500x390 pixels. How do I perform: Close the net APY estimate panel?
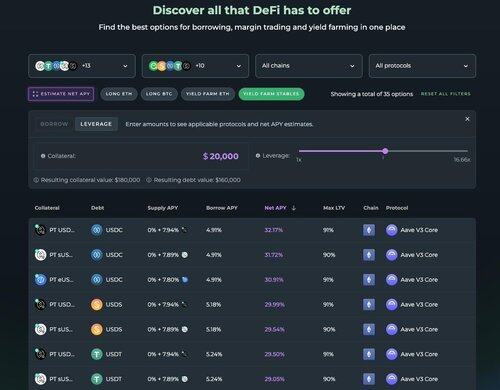[x=467, y=119]
